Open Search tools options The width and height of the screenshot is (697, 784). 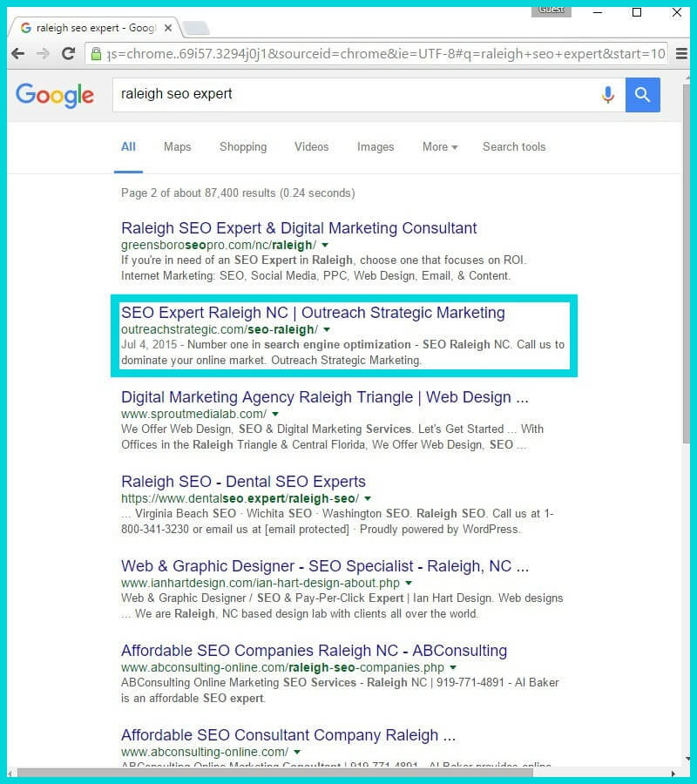click(x=514, y=147)
